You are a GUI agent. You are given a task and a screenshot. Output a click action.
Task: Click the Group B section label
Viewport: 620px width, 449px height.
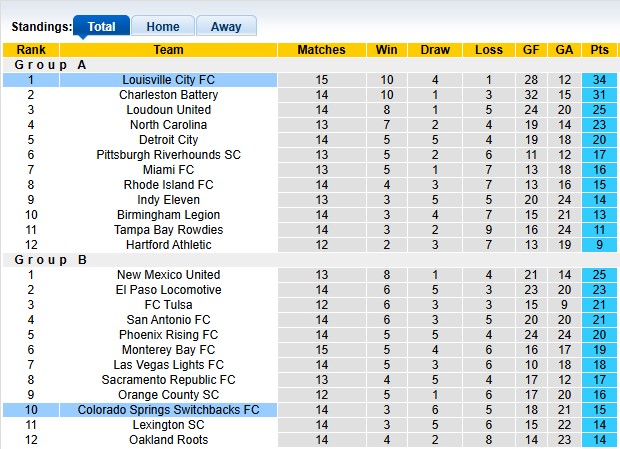(x=50, y=260)
